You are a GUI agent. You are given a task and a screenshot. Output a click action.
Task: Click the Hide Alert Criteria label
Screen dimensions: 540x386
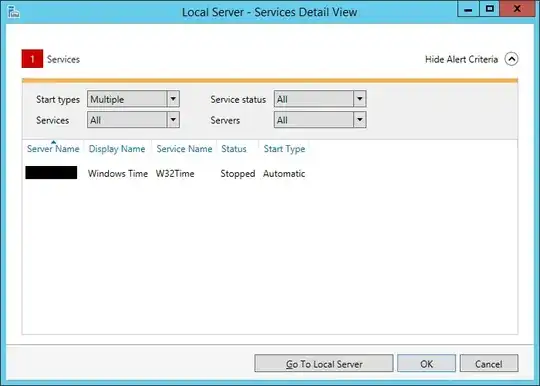[461, 59]
